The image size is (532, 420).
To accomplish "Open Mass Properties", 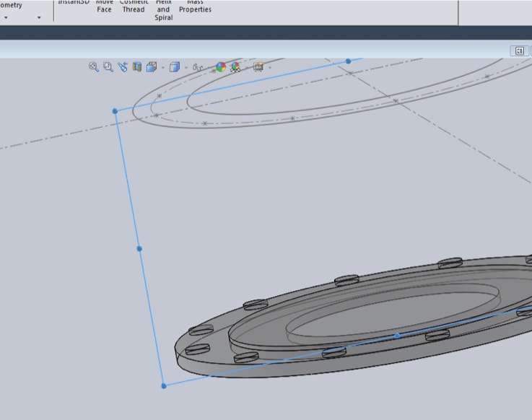I will click(195, 6).
